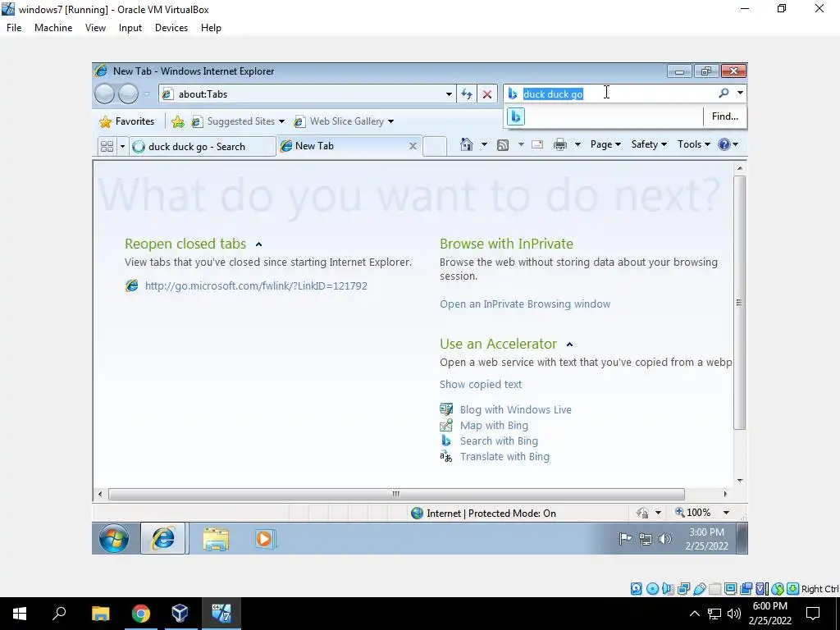
Task: Click the Win7 network tray icon
Action: (x=646, y=539)
